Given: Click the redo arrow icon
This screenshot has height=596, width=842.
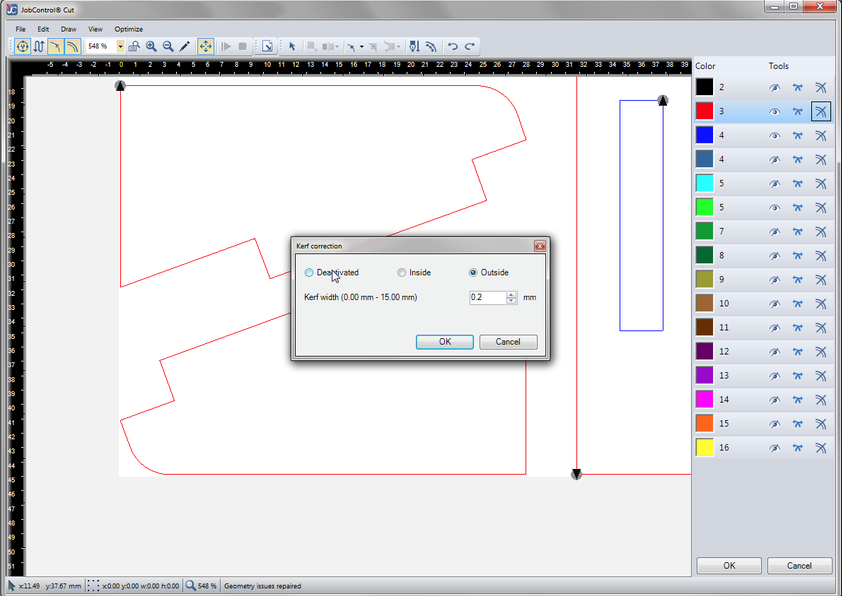Looking at the screenshot, I should pos(469,46).
